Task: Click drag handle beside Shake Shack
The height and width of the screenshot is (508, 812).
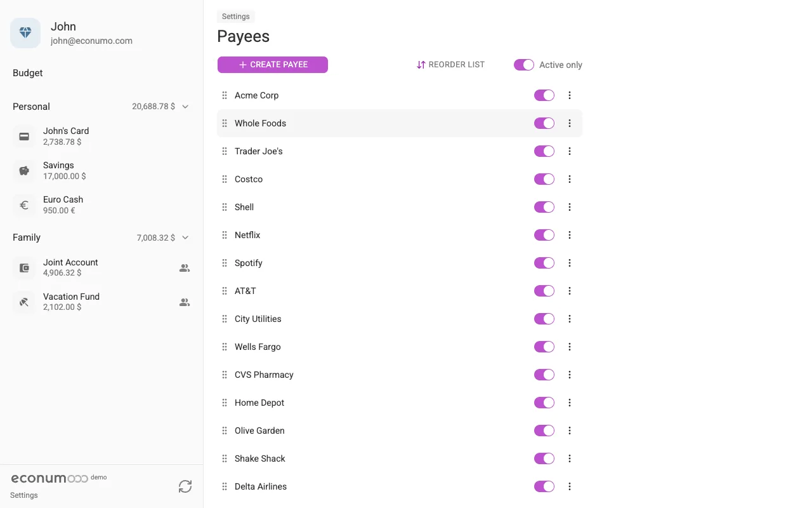Action: pyautogui.click(x=225, y=458)
